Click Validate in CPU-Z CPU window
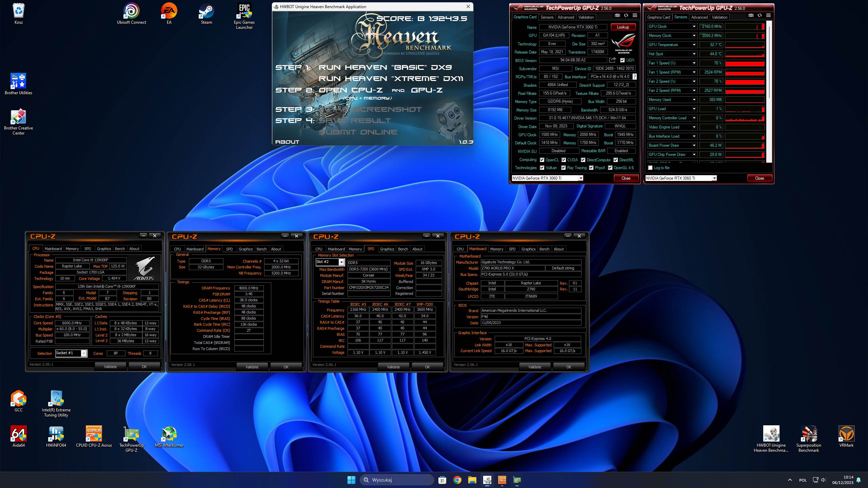The image size is (868, 488). pos(110,367)
